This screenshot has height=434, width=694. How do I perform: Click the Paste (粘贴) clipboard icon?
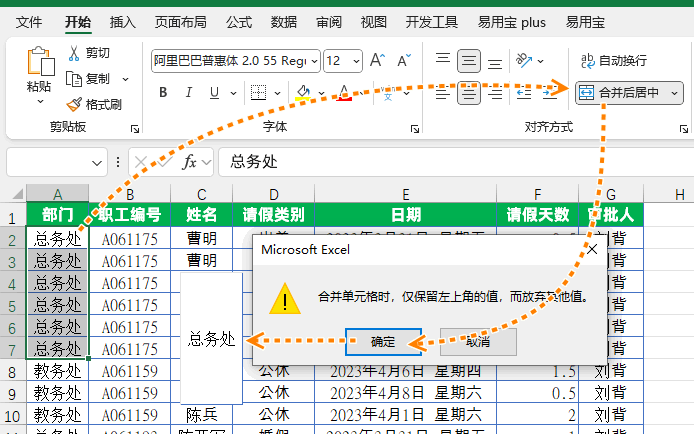pyautogui.click(x=38, y=63)
